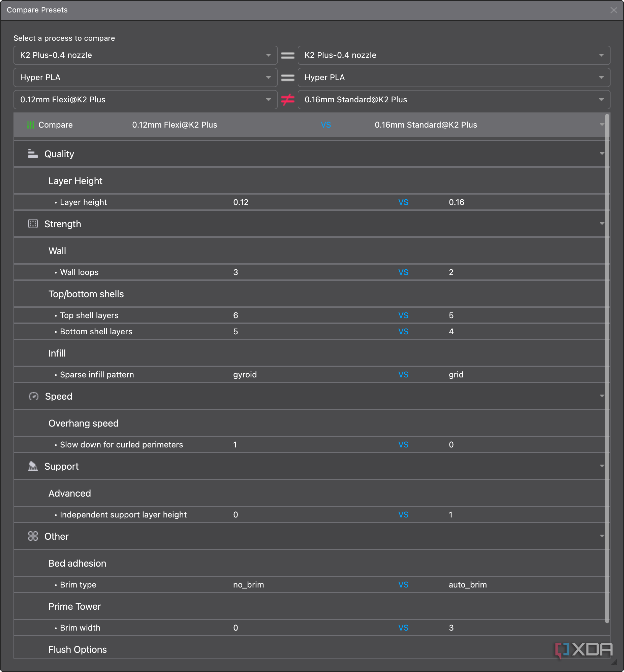Close the Compare Presets dialog
Viewport: 624px width, 672px height.
[614, 10]
